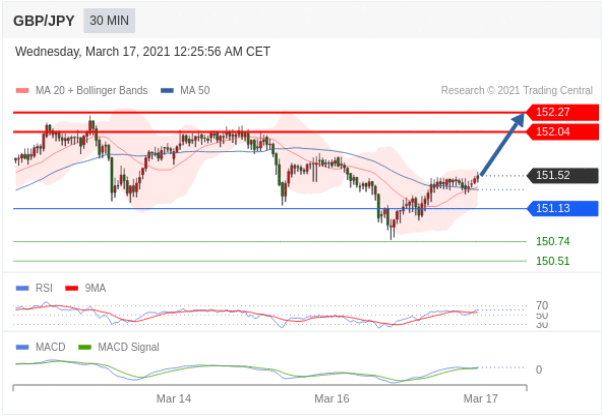Click the 'Mar 14' date axis label
This screenshot has width=602, height=416.
point(174,399)
